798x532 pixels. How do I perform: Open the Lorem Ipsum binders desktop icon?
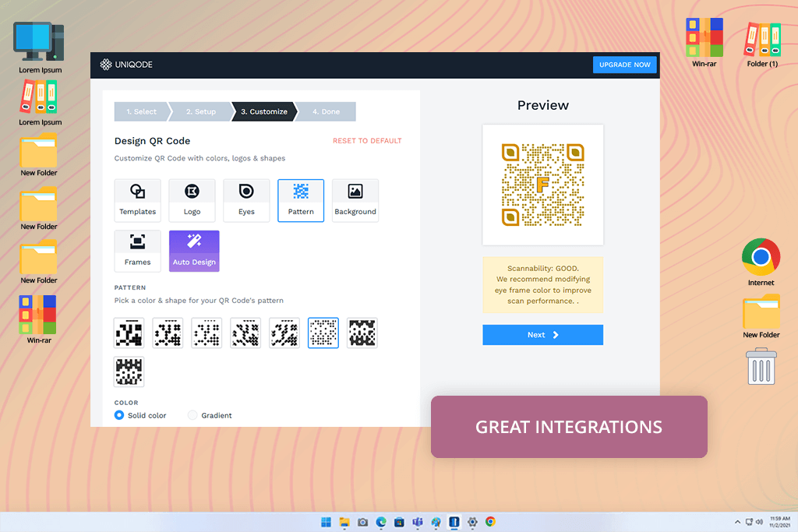(x=40, y=104)
